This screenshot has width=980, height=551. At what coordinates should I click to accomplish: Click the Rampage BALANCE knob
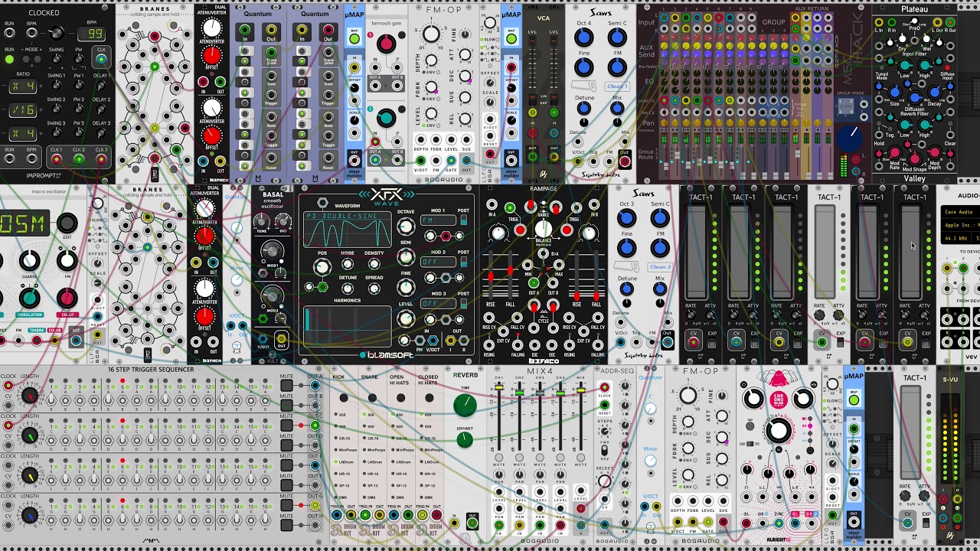[543, 228]
